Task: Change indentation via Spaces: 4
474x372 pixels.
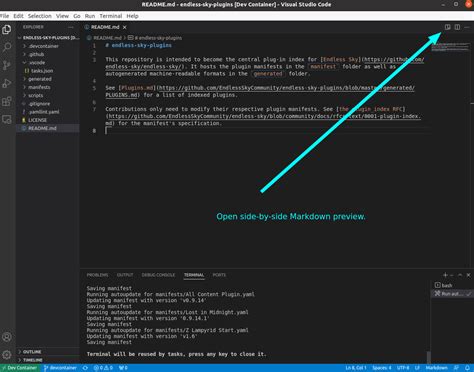Action: [x=382, y=368]
